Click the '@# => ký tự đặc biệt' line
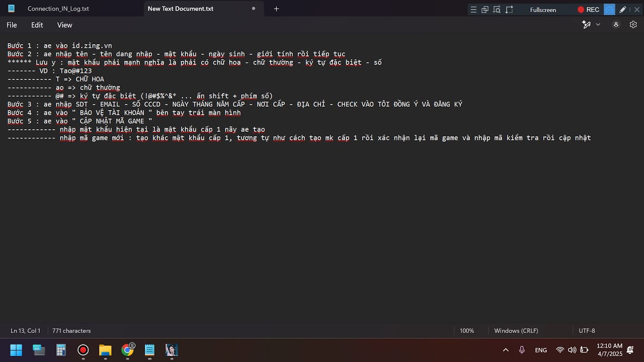The width and height of the screenshot is (644, 362). tap(140, 96)
